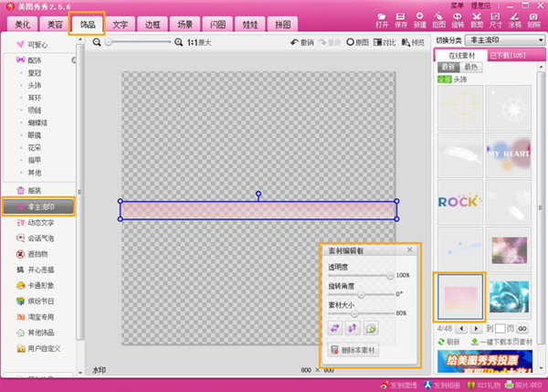The image size is (548, 392).
Task: Click the 透明度 (opacity) slider
Action: tap(361, 274)
